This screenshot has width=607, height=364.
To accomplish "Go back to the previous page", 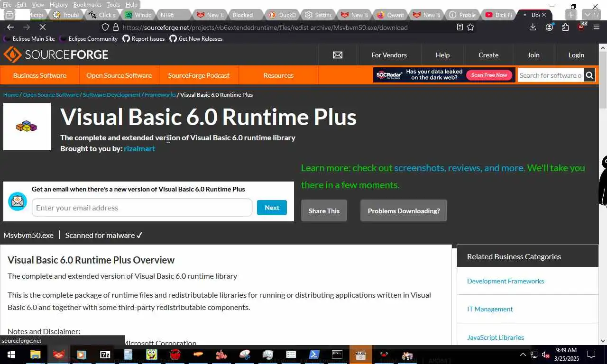I will pos(10,27).
